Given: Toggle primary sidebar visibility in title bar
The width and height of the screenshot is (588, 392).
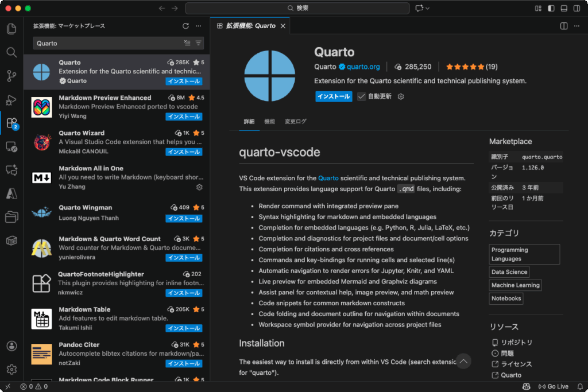Looking at the screenshot, I should [x=551, y=8].
